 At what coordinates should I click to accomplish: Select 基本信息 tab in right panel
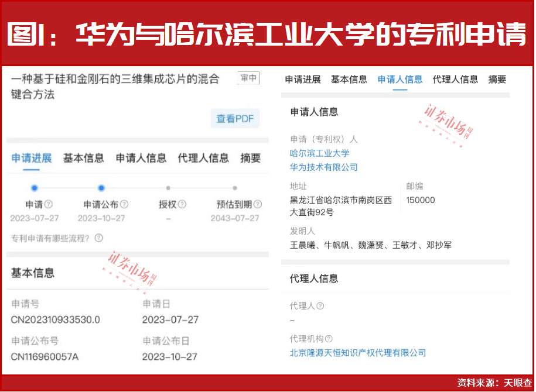(349, 80)
